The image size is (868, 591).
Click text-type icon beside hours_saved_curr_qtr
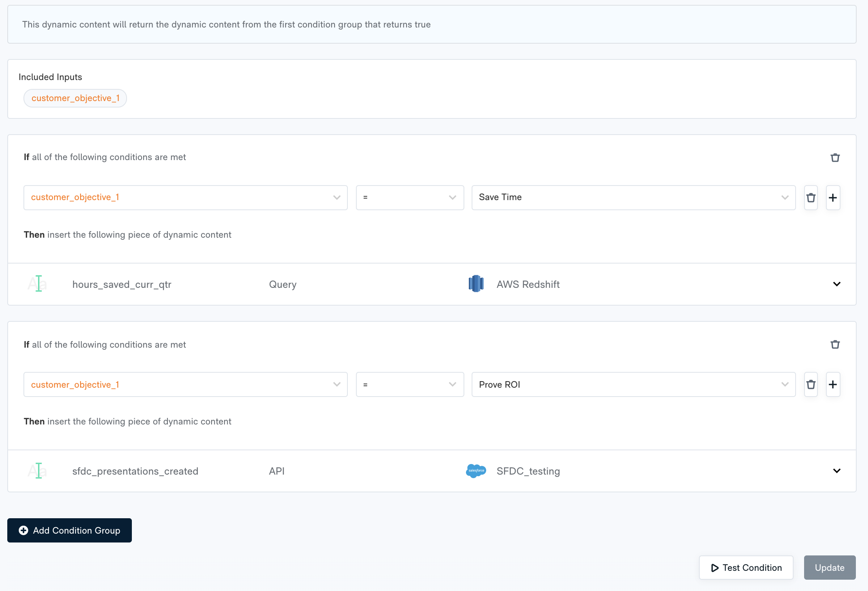[x=37, y=284]
